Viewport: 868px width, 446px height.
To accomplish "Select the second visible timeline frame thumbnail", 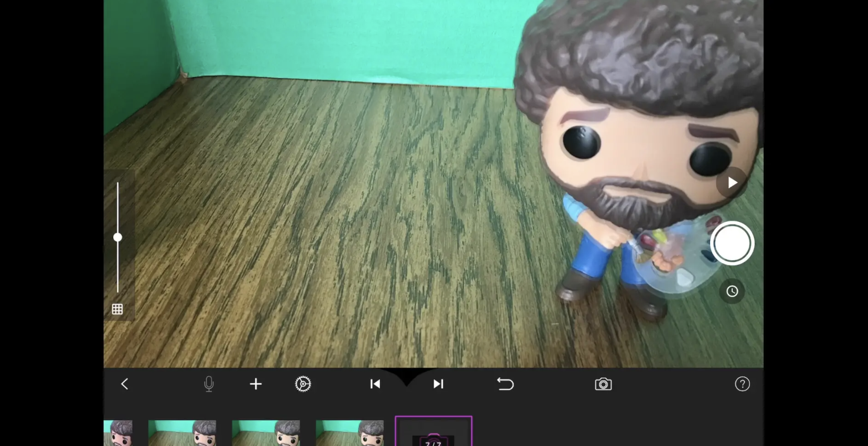I will (x=182, y=433).
